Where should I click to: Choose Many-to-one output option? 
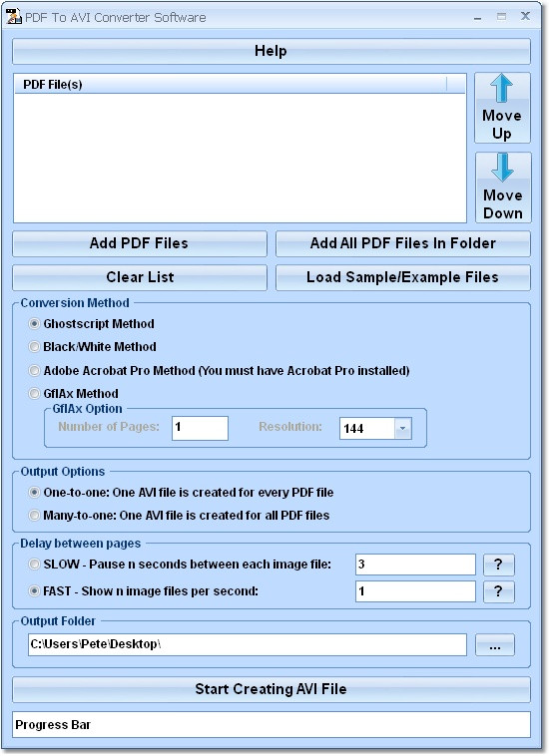click(x=34, y=516)
